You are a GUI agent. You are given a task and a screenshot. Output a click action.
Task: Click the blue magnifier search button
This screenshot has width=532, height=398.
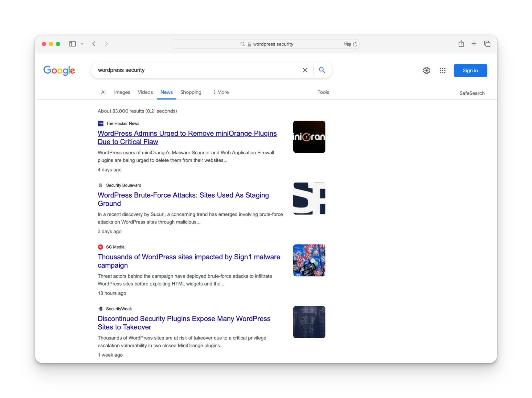click(x=322, y=70)
